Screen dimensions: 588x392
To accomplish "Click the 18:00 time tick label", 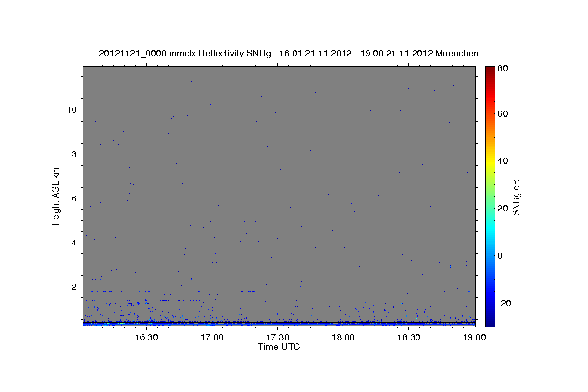I will [x=343, y=337].
